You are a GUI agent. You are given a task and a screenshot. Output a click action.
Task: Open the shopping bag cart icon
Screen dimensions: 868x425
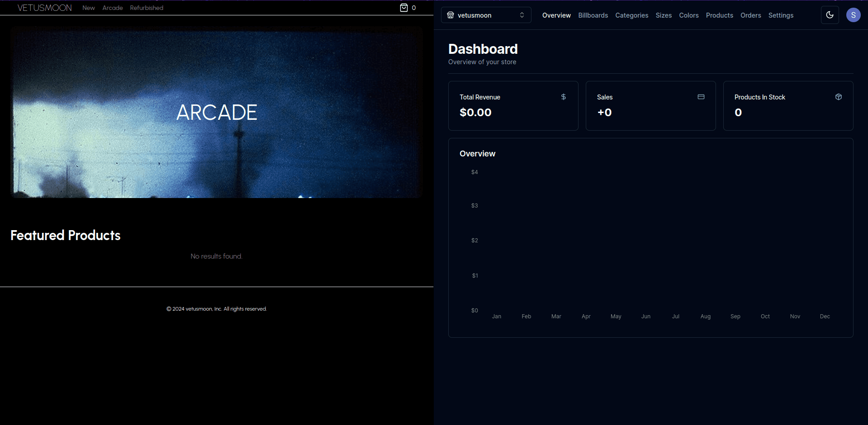403,8
